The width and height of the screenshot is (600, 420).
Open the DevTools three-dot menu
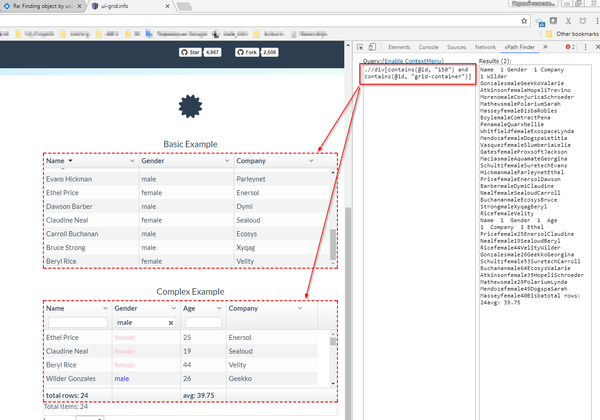click(x=585, y=47)
